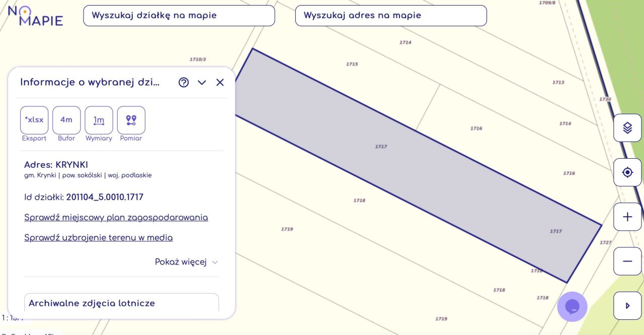Click the geolocation crosshair icon

tap(627, 172)
